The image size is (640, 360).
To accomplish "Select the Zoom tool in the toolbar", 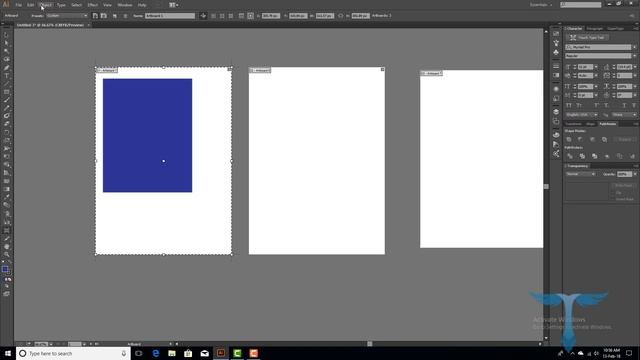I will pos(6,255).
